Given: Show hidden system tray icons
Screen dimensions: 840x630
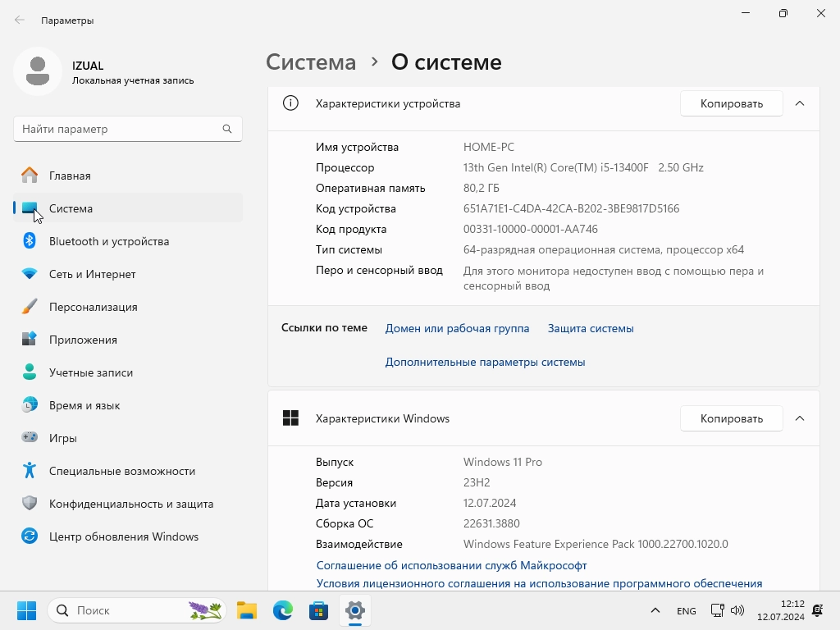Looking at the screenshot, I should click(x=655, y=611).
